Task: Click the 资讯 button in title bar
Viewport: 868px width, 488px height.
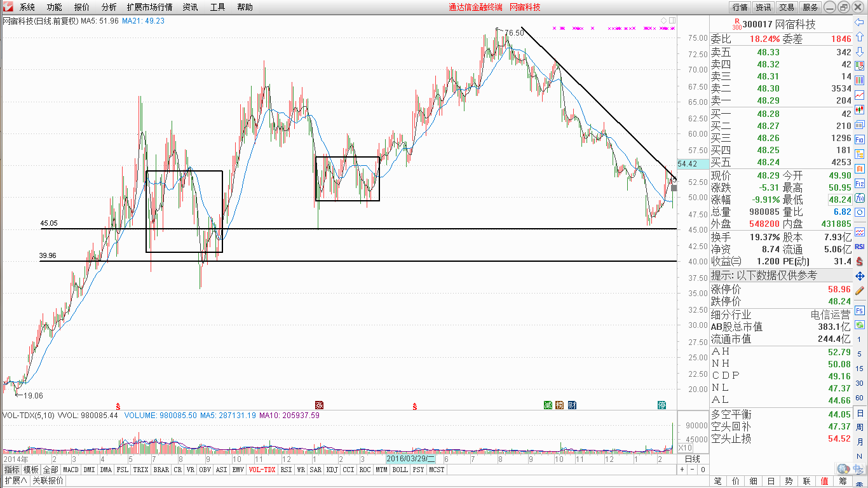Action: 763,7
